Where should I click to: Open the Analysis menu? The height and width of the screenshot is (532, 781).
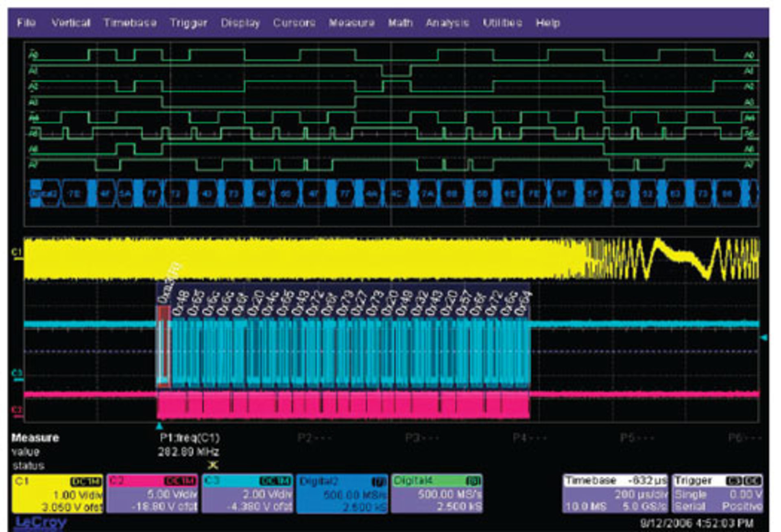(x=447, y=23)
